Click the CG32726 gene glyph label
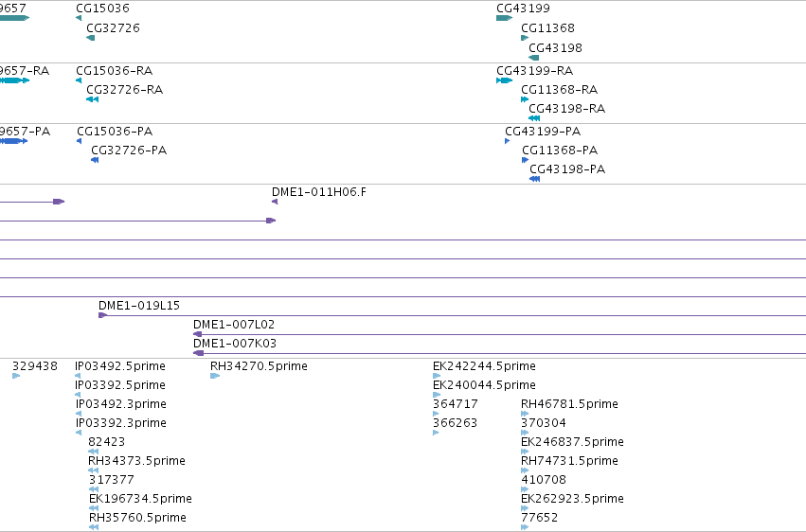The width and height of the screenshot is (806, 532). point(113,27)
